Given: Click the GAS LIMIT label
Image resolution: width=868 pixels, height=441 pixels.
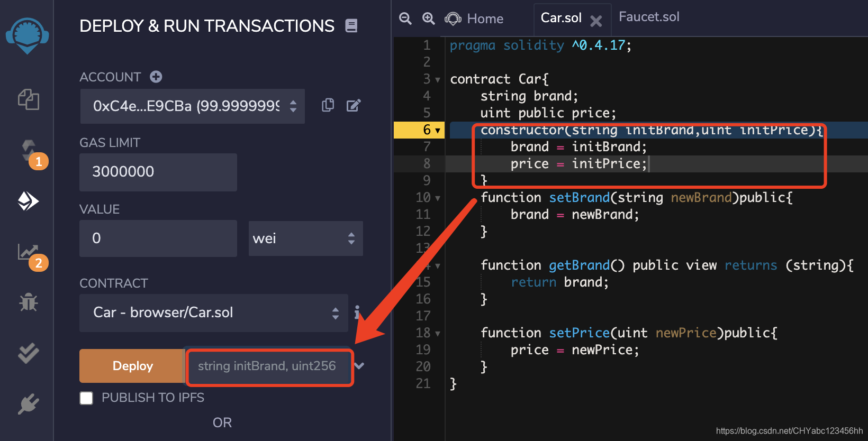Looking at the screenshot, I should 110,143.
